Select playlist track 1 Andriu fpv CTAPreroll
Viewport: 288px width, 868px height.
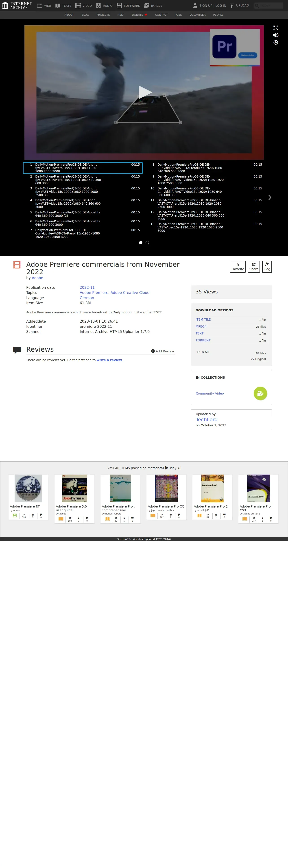pyautogui.click(x=83, y=168)
